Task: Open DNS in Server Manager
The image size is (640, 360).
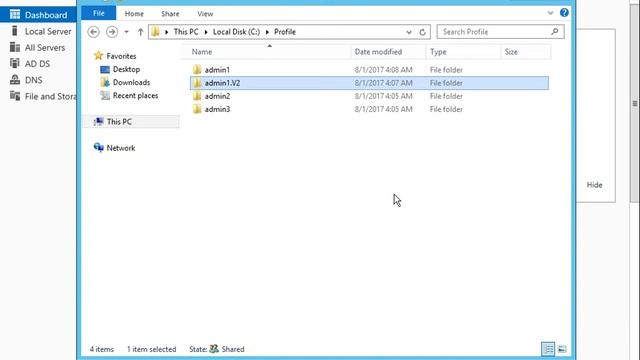Action: 33,80
